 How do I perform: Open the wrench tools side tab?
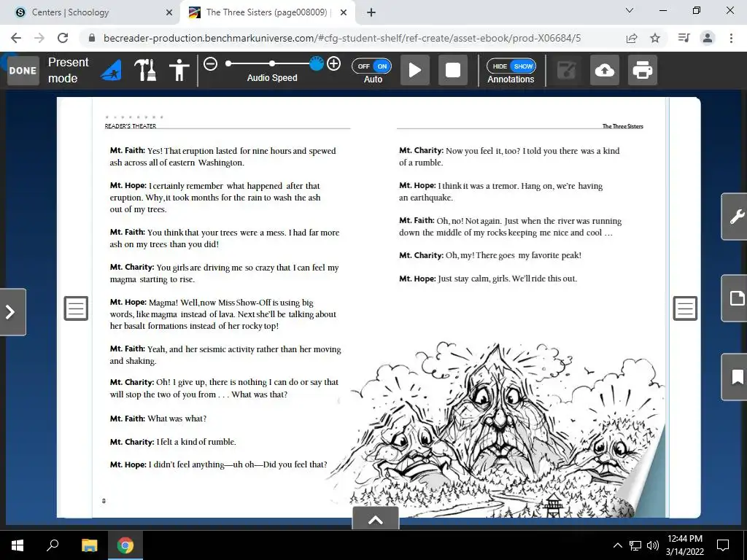(735, 217)
